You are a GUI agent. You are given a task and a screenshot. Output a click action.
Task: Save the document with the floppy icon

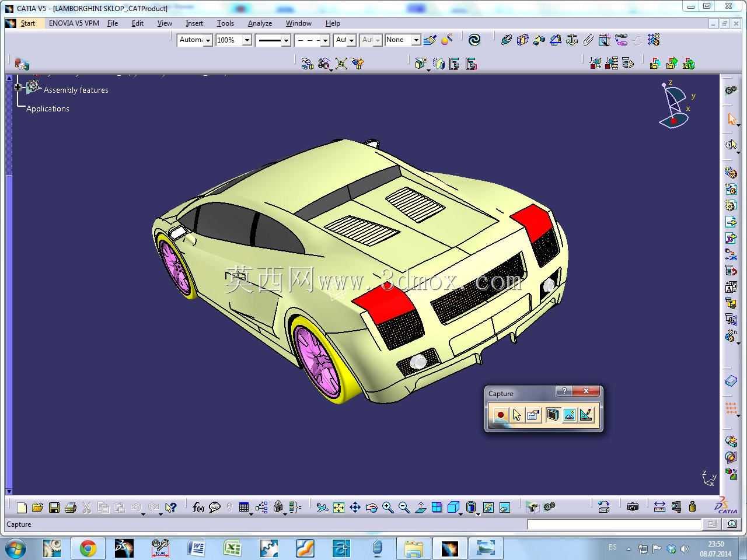click(54, 508)
